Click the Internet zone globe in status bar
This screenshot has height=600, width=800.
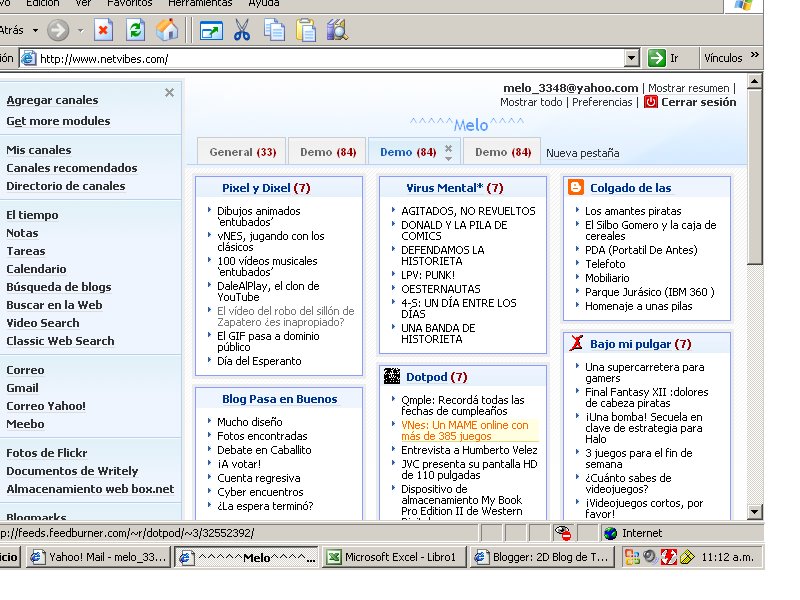tap(610, 533)
